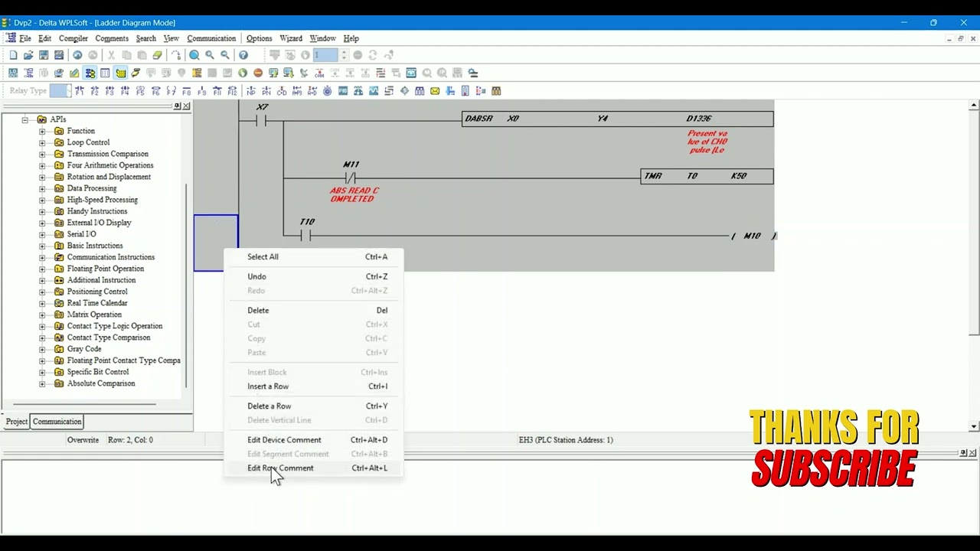Collapse the APIs tree node
This screenshot has height=551, width=980.
pos(24,119)
